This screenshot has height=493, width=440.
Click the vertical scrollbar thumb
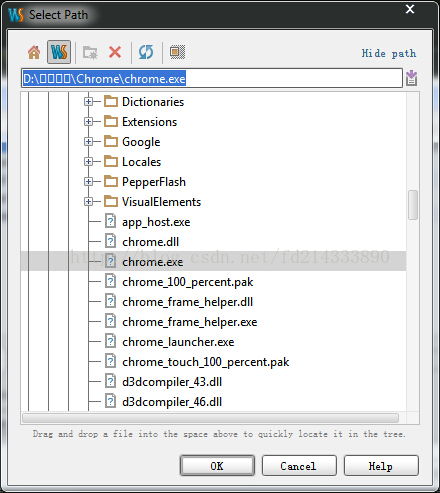(x=413, y=205)
